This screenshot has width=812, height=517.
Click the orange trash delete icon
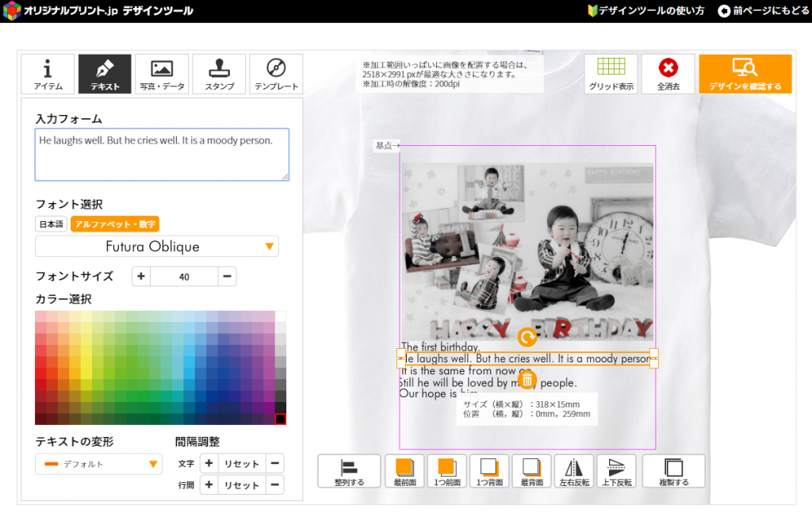click(527, 381)
